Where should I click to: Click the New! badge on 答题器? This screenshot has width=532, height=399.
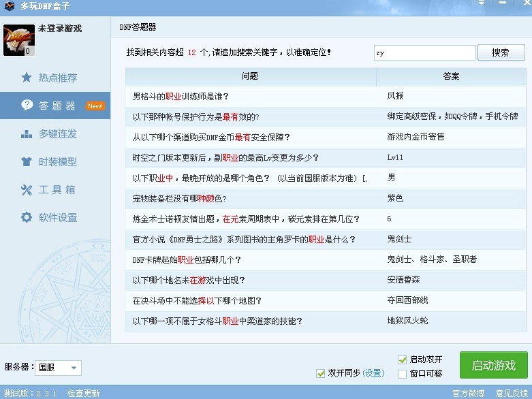(x=95, y=106)
